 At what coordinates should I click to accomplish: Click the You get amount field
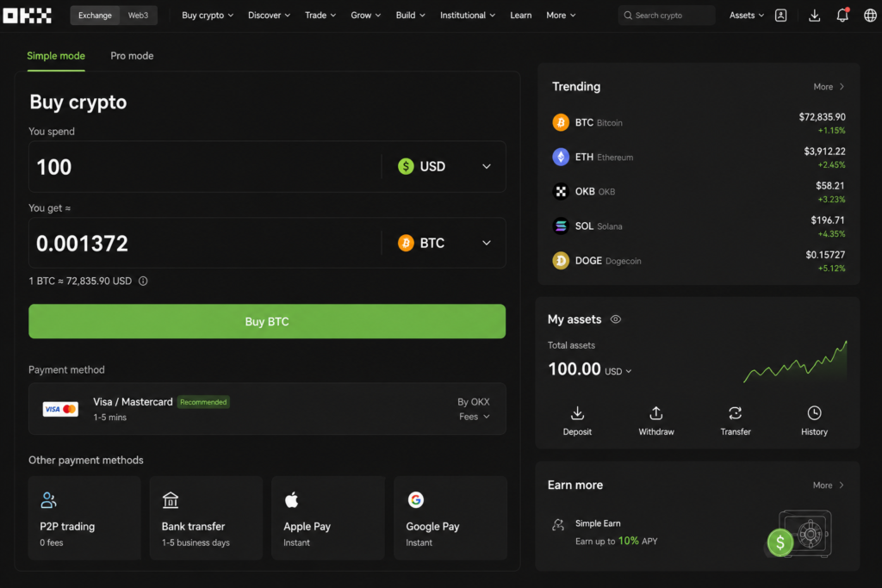pos(205,244)
